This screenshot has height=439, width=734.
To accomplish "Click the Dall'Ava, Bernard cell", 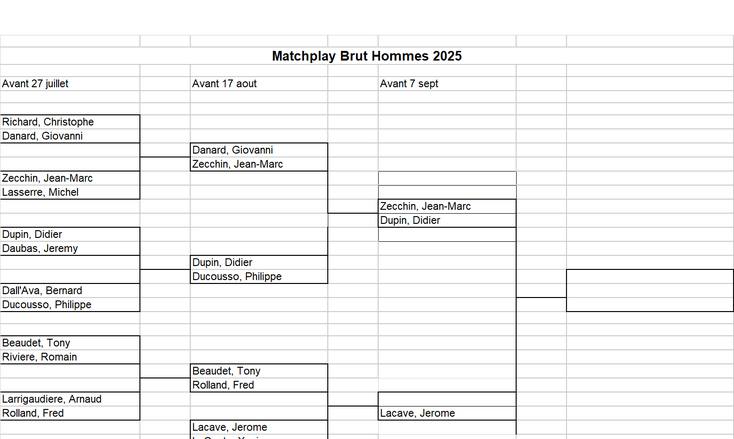I will [43, 290].
